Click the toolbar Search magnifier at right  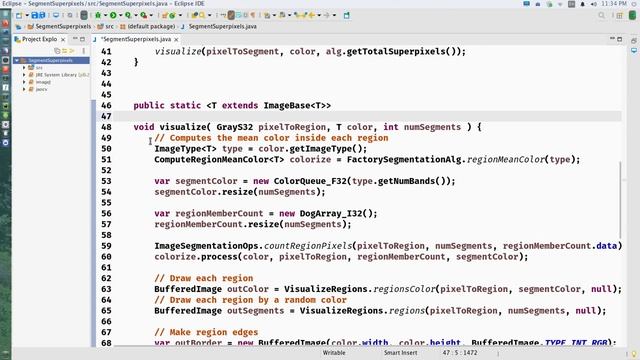point(601,16)
